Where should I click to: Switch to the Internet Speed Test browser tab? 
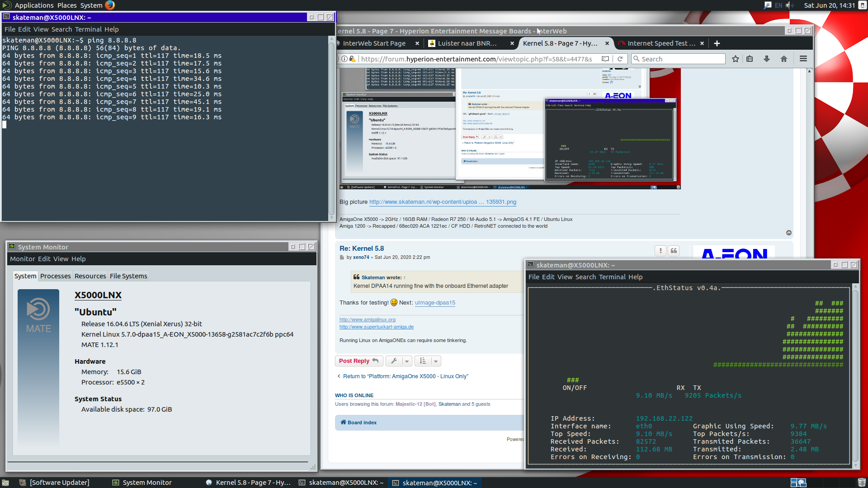click(660, 43)
